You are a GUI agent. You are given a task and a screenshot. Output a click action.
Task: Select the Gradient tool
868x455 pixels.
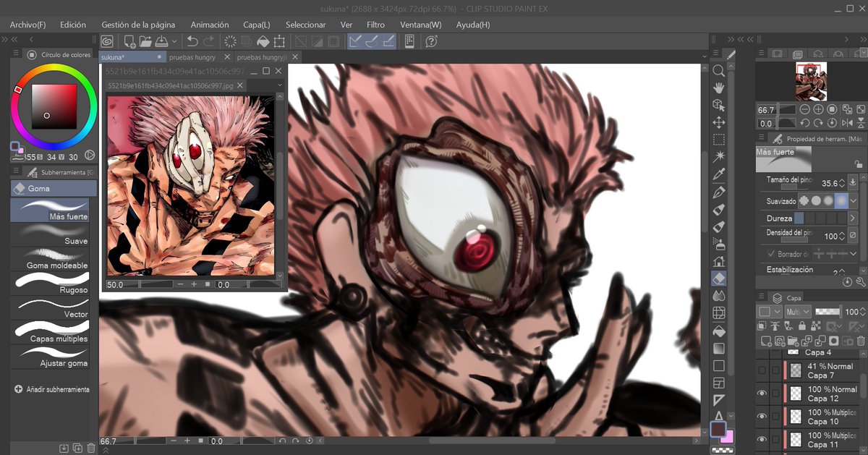(x=718, y=348)
